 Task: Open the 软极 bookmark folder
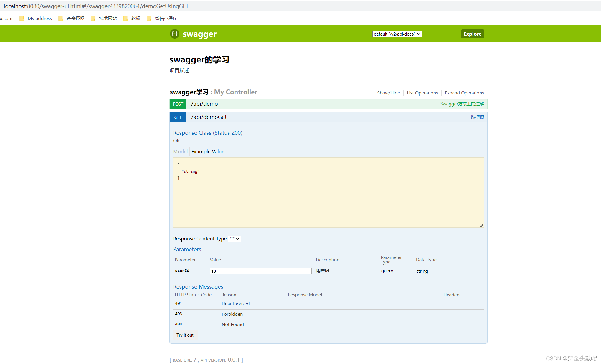[136, 18]
